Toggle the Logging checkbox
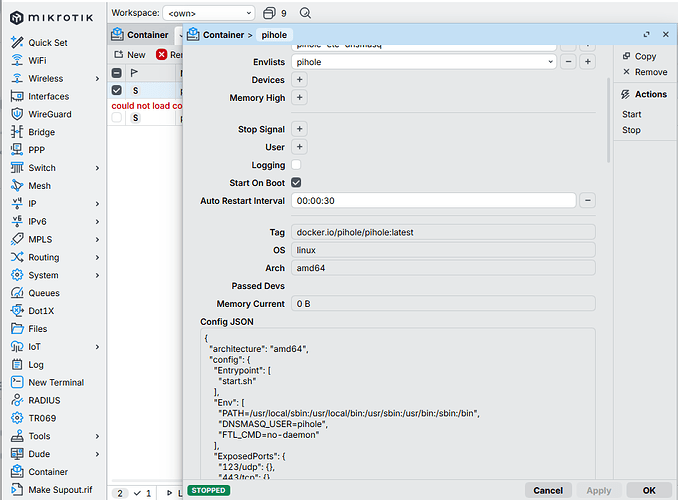678x500 pixels. [296, 165]
